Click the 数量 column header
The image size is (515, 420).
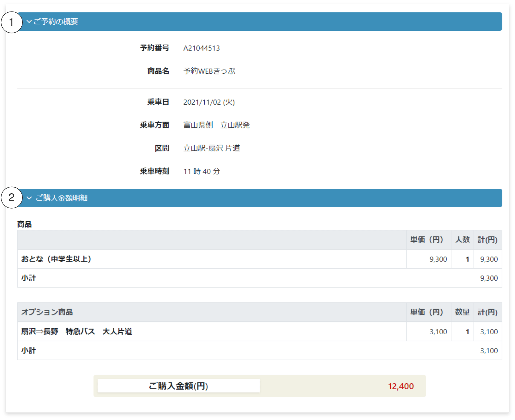click(462, 312)
